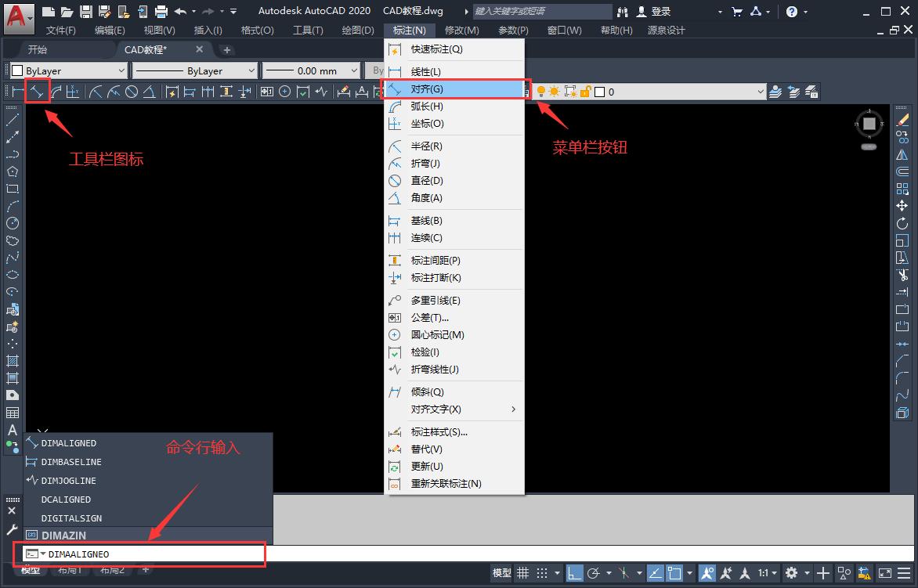Choose the Move modify tool

tap(902, 206)
